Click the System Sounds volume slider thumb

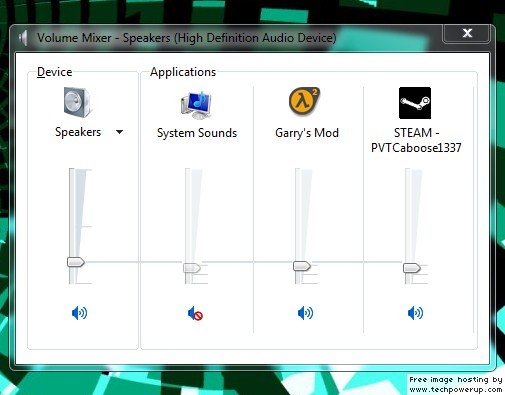[192, 268]
